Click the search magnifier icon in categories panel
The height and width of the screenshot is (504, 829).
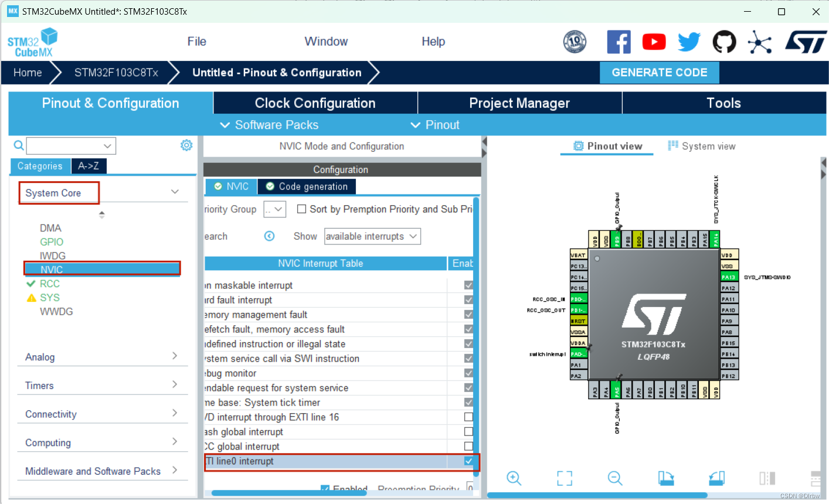pos(19,145)
